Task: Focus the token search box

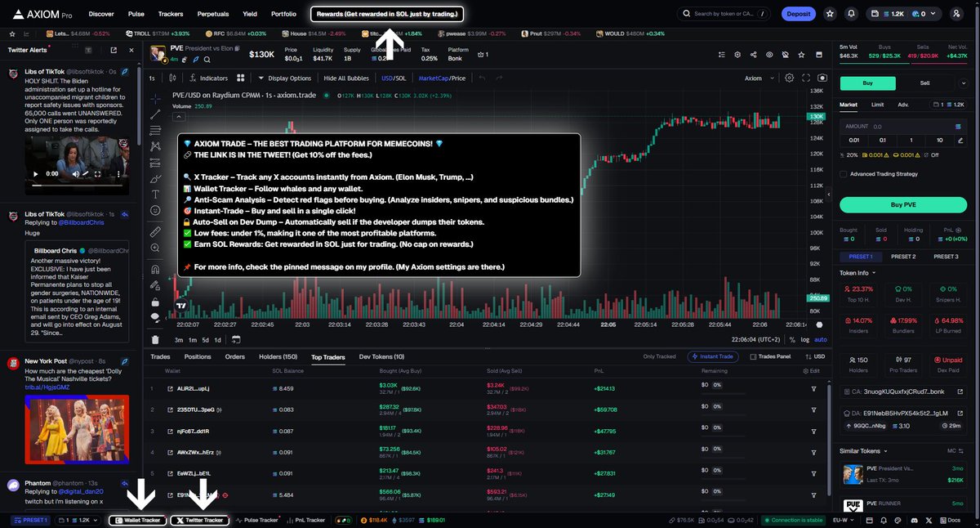Action: point(725,14)
